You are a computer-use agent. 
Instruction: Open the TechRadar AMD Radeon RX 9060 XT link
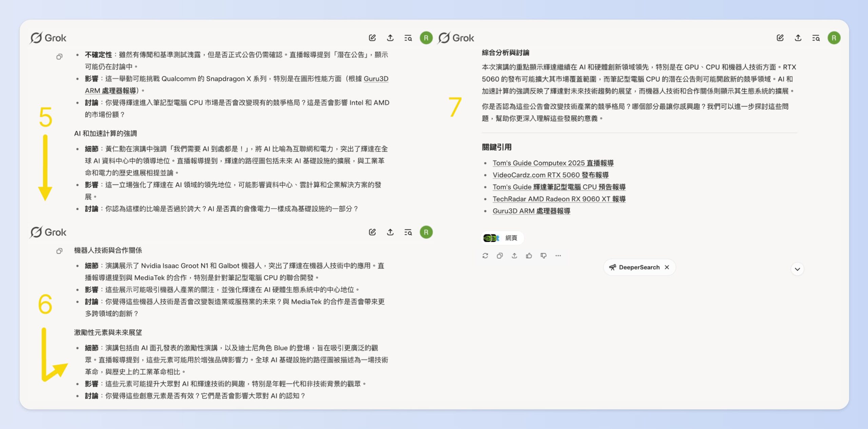(x=559, y=199)
